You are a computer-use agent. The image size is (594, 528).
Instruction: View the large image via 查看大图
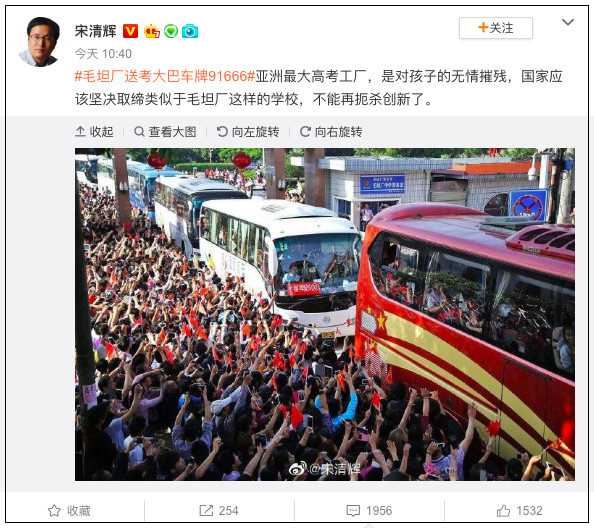pos(165,131)
